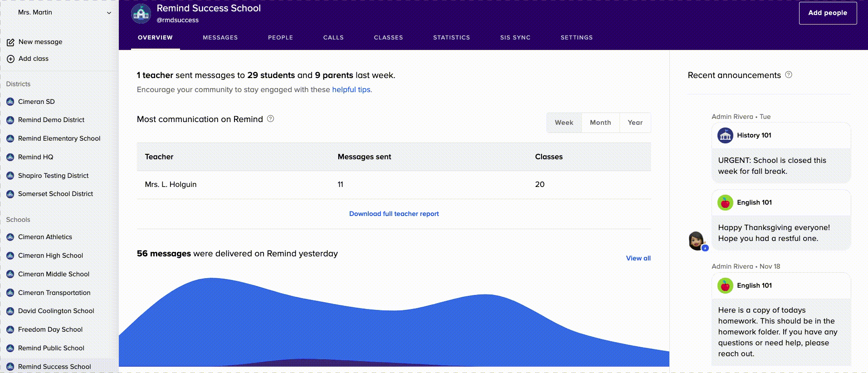The image size is (868, 373).
Task: Click the Remind Demo District icon
Action: (x=10, y=120)
